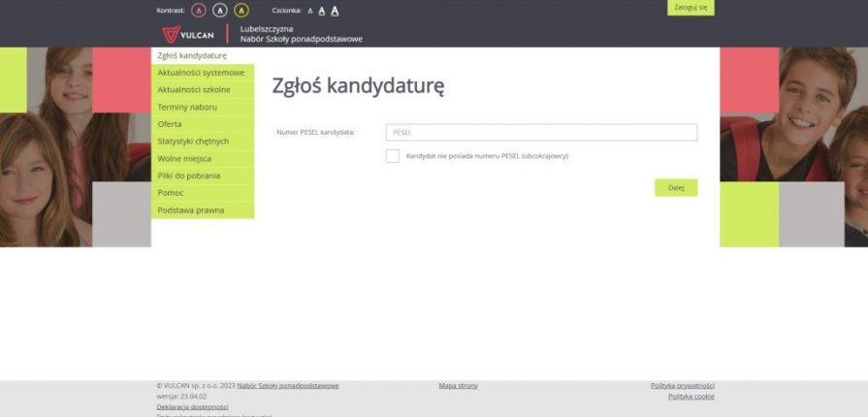Open the Mapa strony footer link
The image size is (868, 417).
[x=458, y=386]
